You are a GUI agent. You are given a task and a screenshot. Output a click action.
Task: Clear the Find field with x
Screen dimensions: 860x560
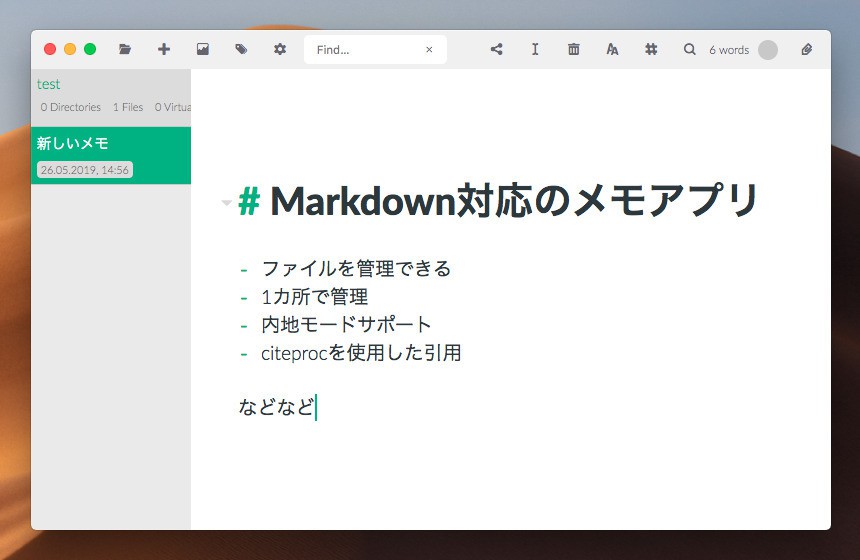pos(429,49)
